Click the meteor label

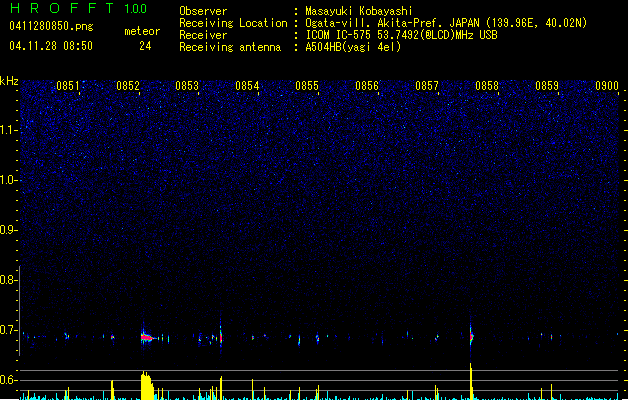(142, 31)
